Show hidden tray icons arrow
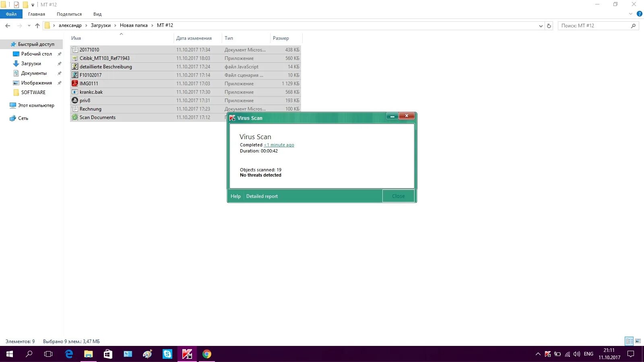644x362 pixels. pyautogui.click(x=538, y=354)
